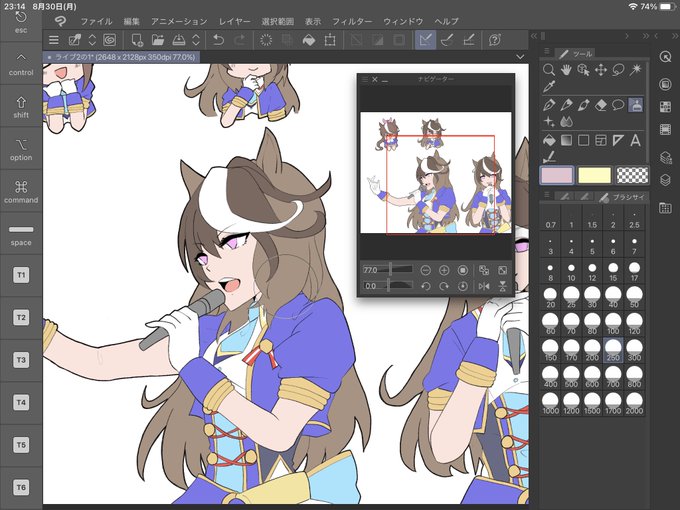The image size is (680, 510).
Task: Select brush size 300
Action: [634, 350]
